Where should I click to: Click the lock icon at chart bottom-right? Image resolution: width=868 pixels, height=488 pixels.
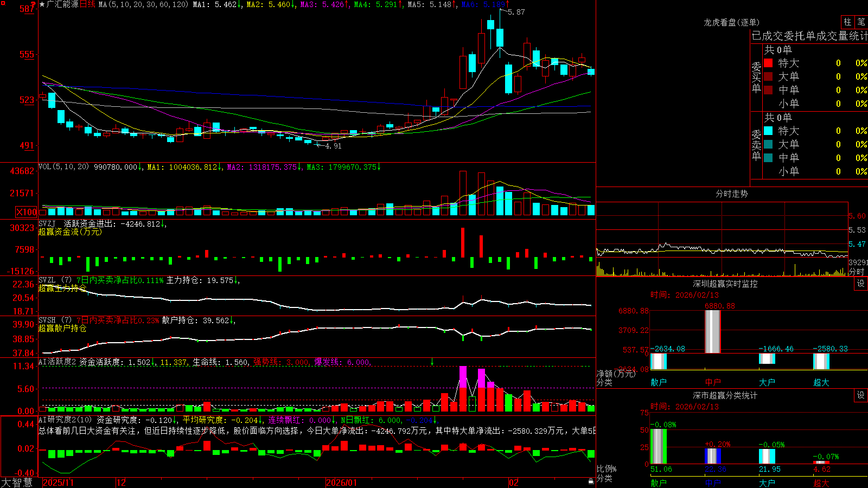tap(591, 481)
